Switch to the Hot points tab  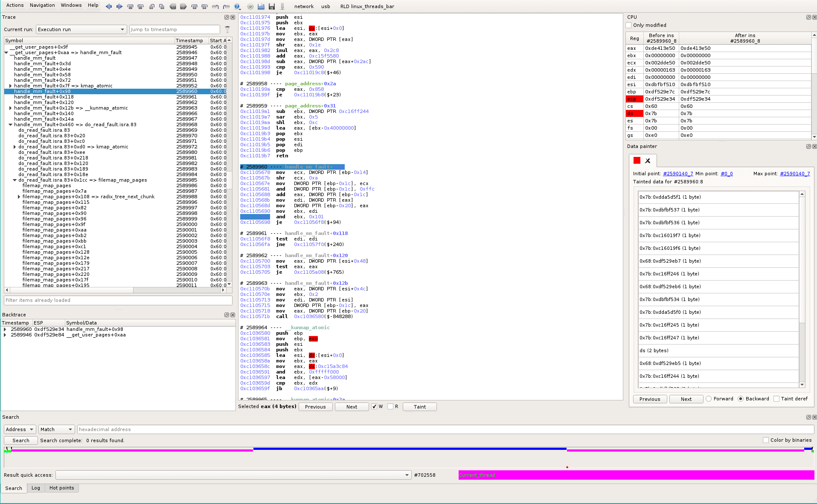(62, 488)
